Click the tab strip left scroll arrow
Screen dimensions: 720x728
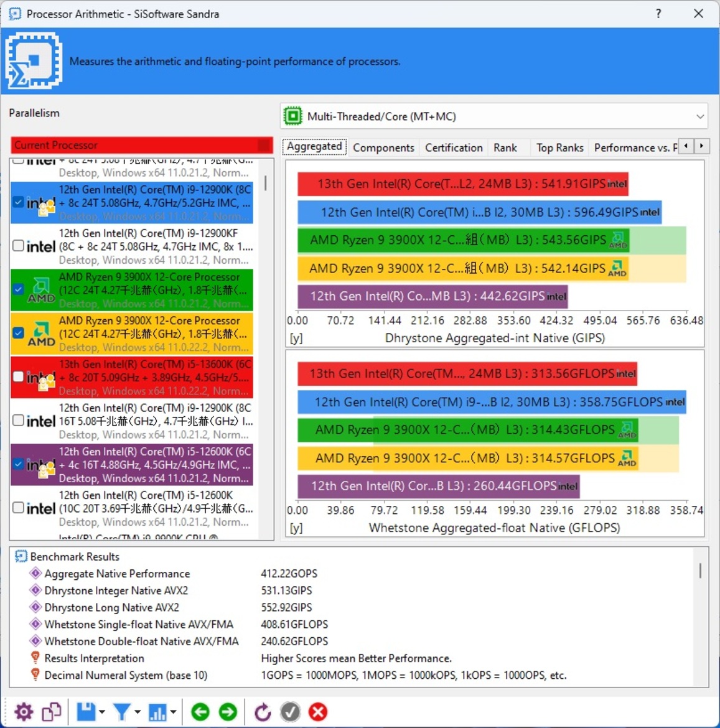tap(686, 146)
